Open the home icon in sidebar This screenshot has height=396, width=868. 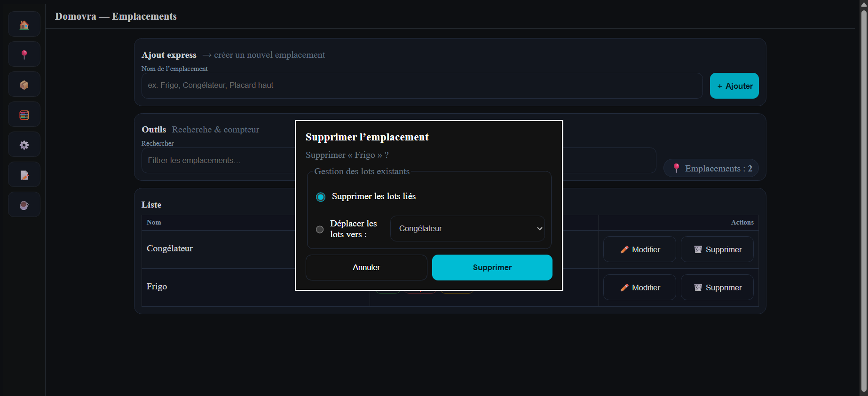point(24,24)
